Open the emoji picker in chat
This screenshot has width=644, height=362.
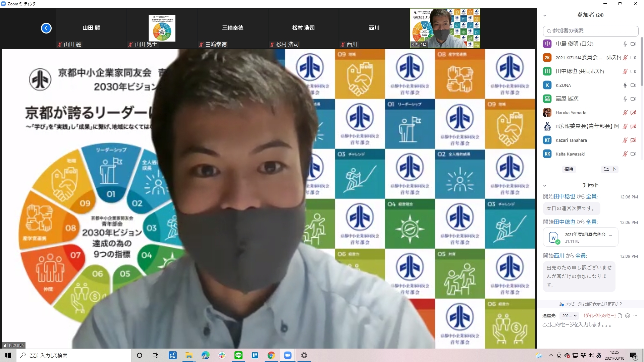pos(628,316)
